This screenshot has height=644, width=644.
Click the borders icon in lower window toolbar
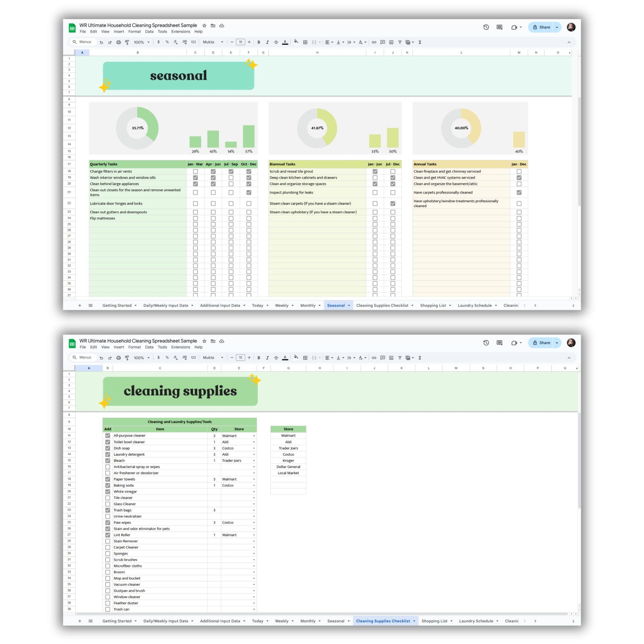(305, 358)
